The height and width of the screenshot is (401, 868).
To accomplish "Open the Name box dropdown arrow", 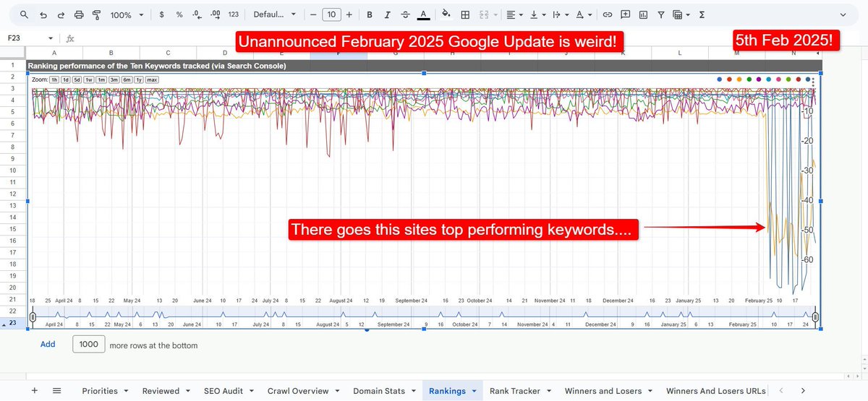I will coord(51,38).
